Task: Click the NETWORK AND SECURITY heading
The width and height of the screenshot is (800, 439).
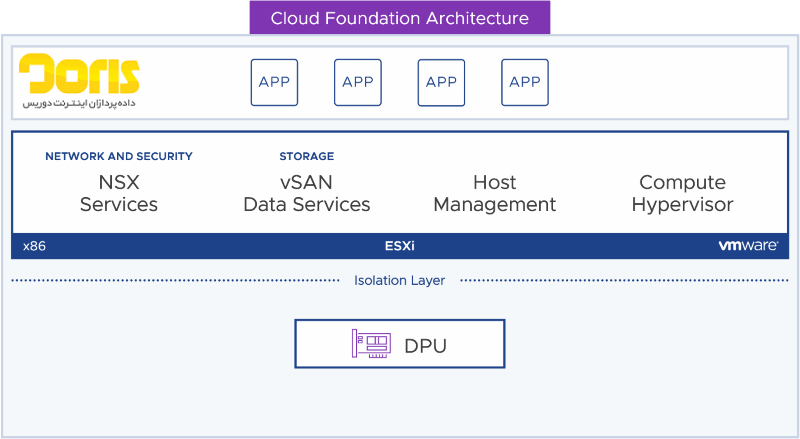Action: [119, 156]
